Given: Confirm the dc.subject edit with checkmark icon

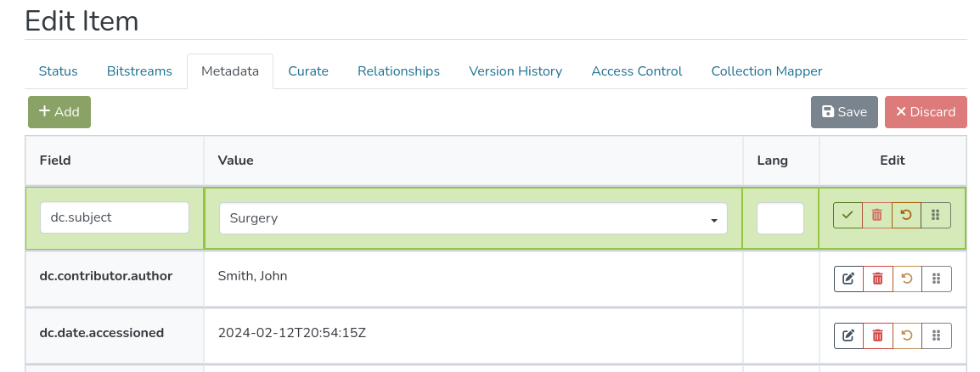Looking at the screenshot, I should tap(848, 216).
